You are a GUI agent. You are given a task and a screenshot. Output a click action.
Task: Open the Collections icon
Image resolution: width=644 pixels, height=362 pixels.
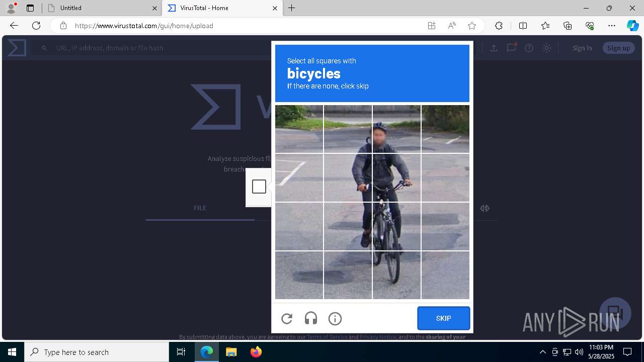pyautogui.click(x=568, y=26)
